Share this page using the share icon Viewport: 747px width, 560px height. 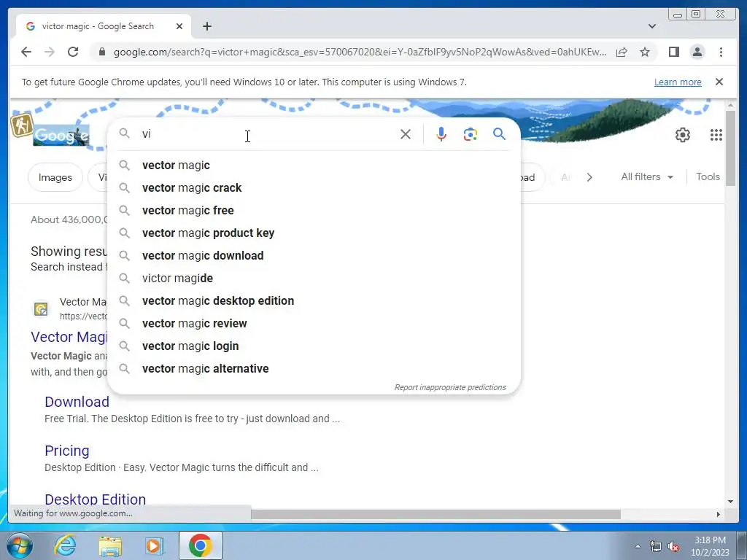coord(622,52)
